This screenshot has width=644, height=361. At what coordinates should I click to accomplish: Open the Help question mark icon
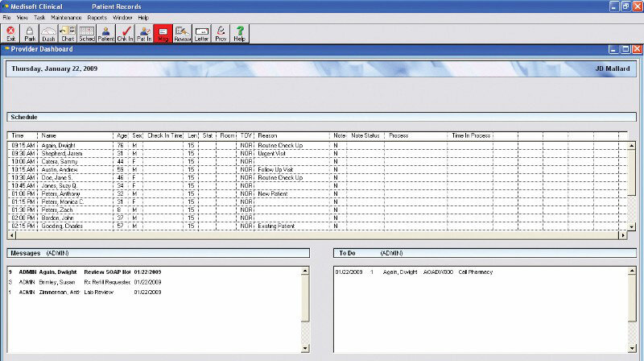click(239, 33)
